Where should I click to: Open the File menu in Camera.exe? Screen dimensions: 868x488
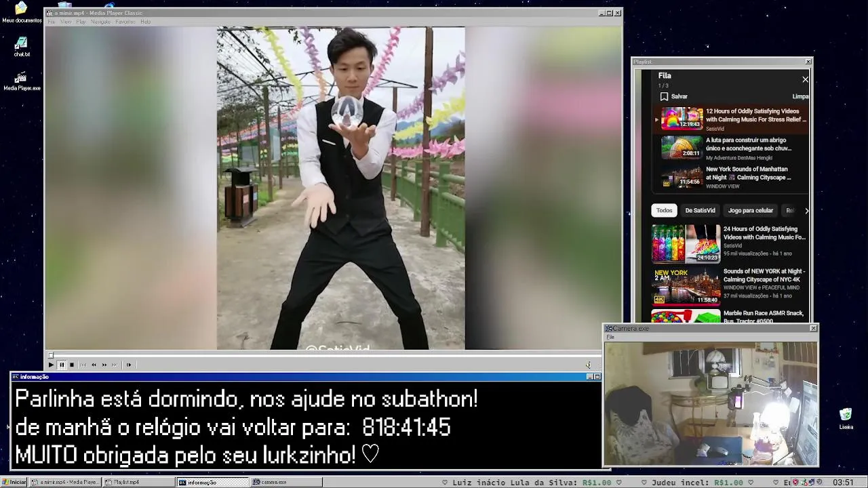pos(610,337)
